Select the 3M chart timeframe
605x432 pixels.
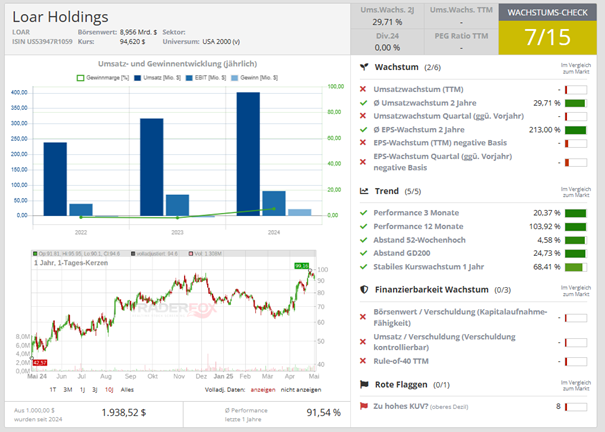click(68, 390)
